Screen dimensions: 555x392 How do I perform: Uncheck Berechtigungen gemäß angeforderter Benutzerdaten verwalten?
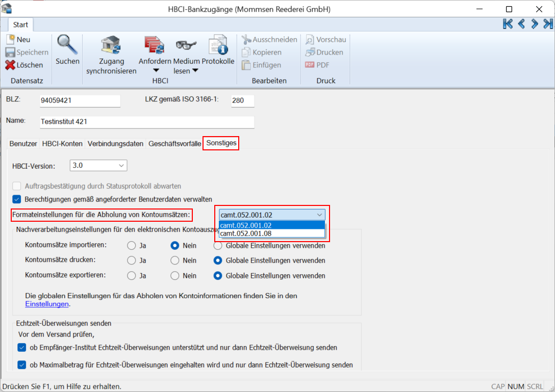(x=17, y=199)
